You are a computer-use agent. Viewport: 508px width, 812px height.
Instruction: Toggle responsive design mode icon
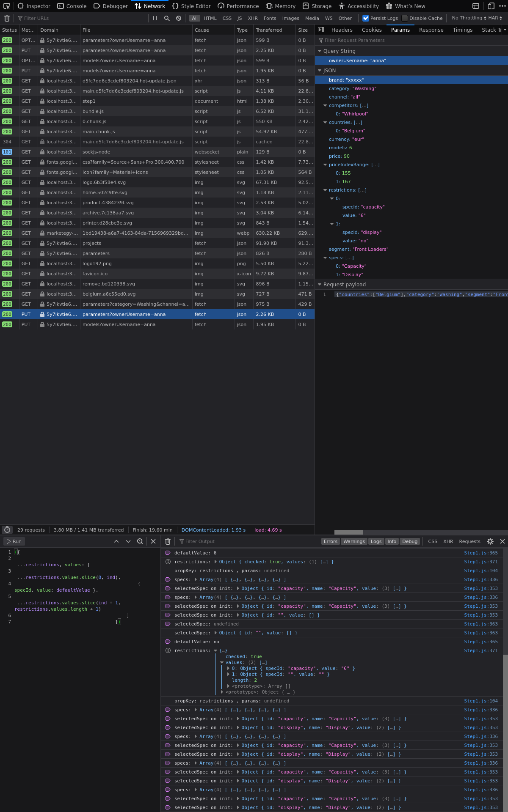[491, 6]
